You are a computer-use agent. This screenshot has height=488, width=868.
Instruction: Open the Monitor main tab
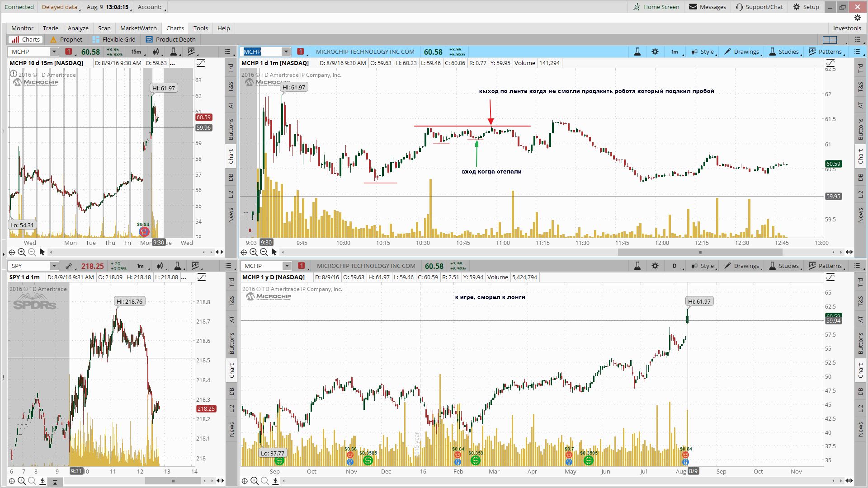pyautogui.click(x=22, y=28)
